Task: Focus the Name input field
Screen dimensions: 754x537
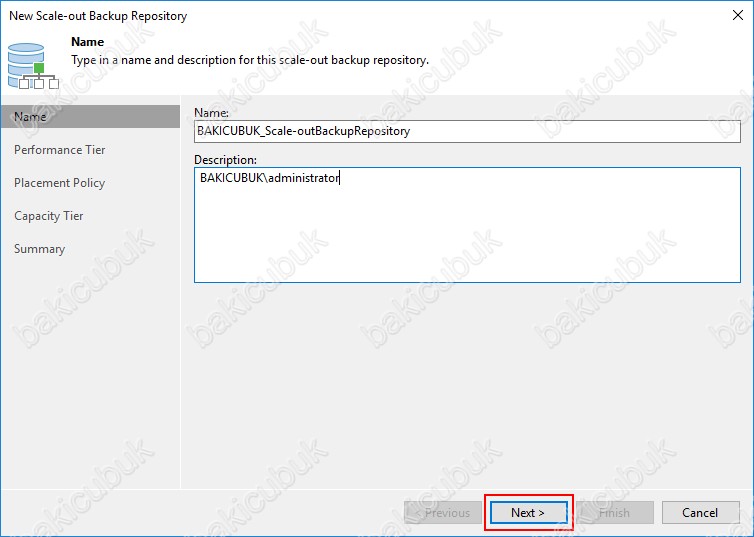Action: click(467, 131)
